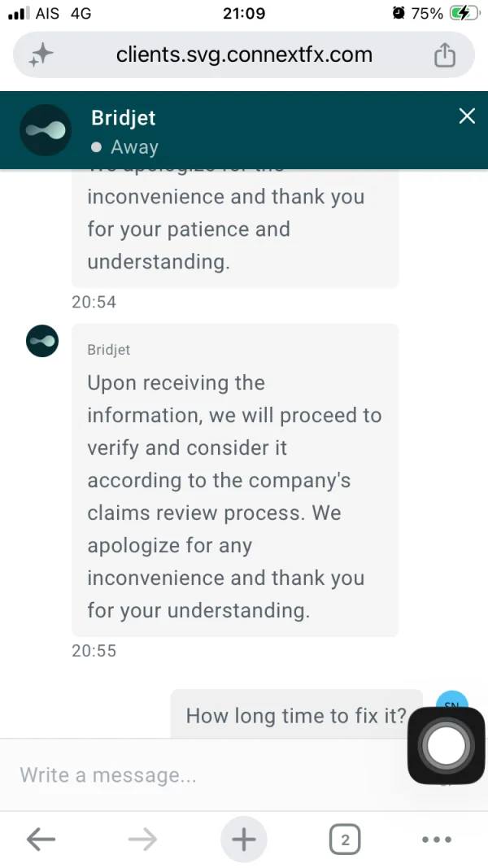
Task: Close the Bridjet chat window
Action: pyautogui.click(x=467, y=116)
